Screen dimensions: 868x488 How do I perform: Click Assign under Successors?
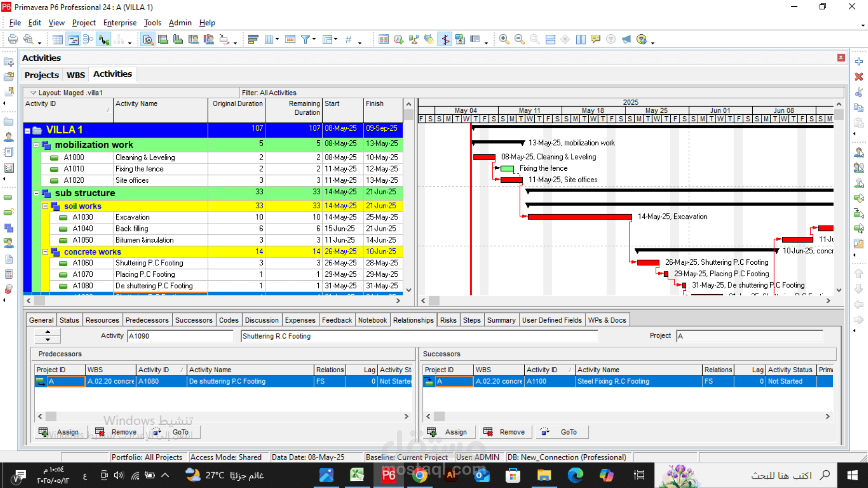tap(449, 432)
